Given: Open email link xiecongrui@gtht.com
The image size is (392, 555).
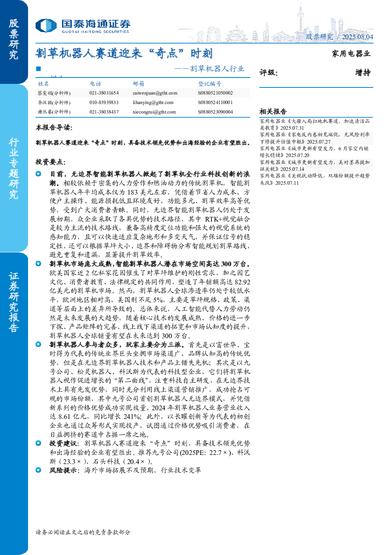Looking at the screenshot, I should [154, 112].
